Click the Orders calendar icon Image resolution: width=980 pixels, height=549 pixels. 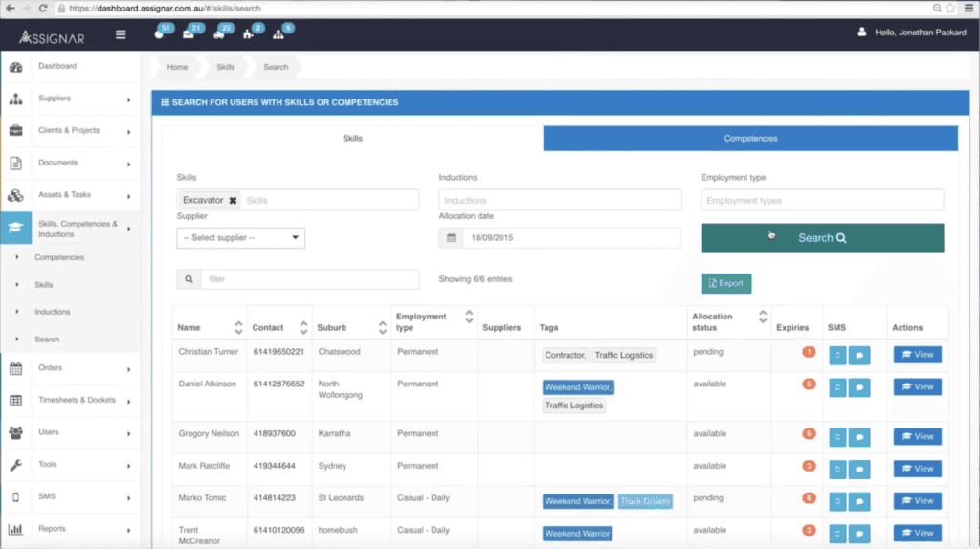[15, 368]
